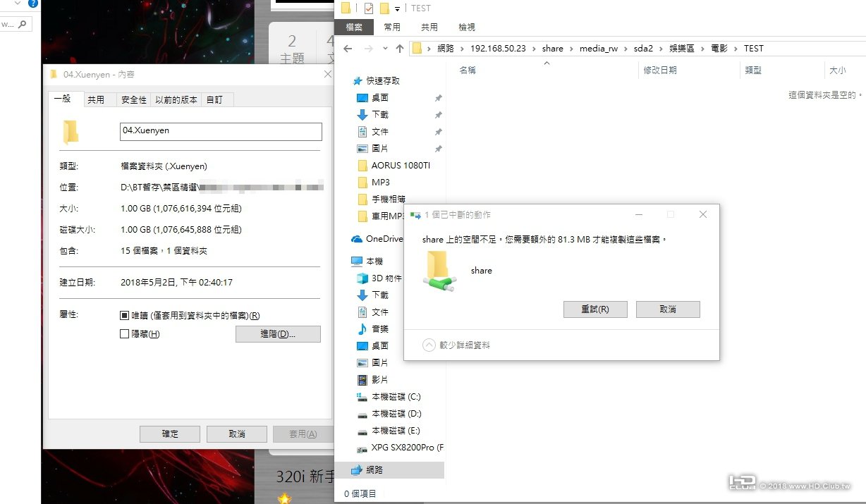The width and height of the screenshot is (866, 504).
Task: Click the blue help icon at top-left
Action: (x=33, y=4)
